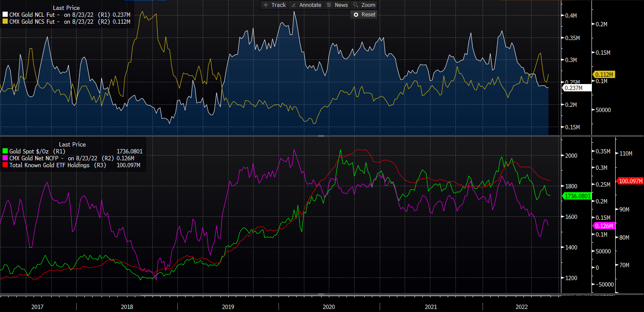Click white CMX Gold NCL Fut swatch

point(5,15)
